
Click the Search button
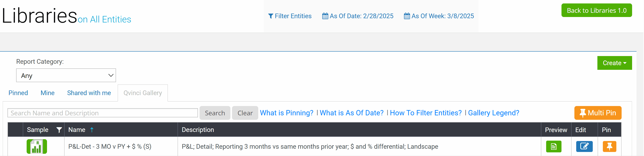click(215, 113)
